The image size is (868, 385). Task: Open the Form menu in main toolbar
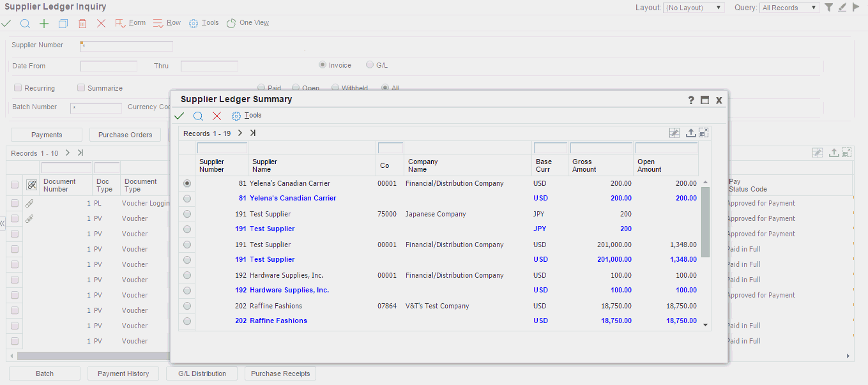coord(130,23)
